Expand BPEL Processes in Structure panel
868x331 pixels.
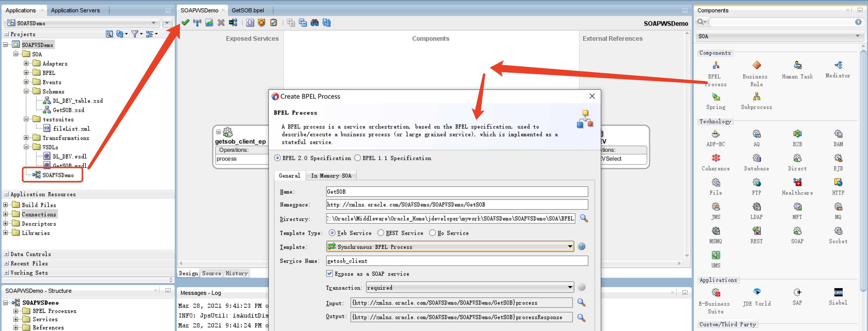coord(16,311)
